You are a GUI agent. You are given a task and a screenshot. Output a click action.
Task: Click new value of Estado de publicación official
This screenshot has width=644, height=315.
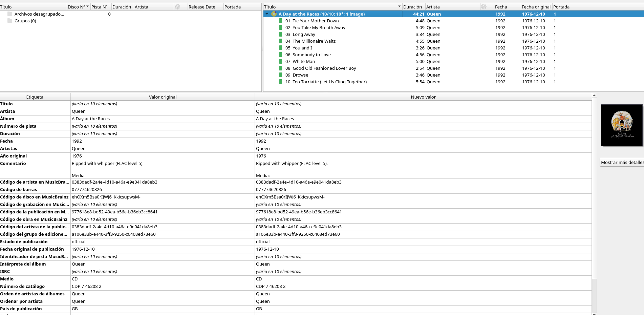click(x=423, y=241)
